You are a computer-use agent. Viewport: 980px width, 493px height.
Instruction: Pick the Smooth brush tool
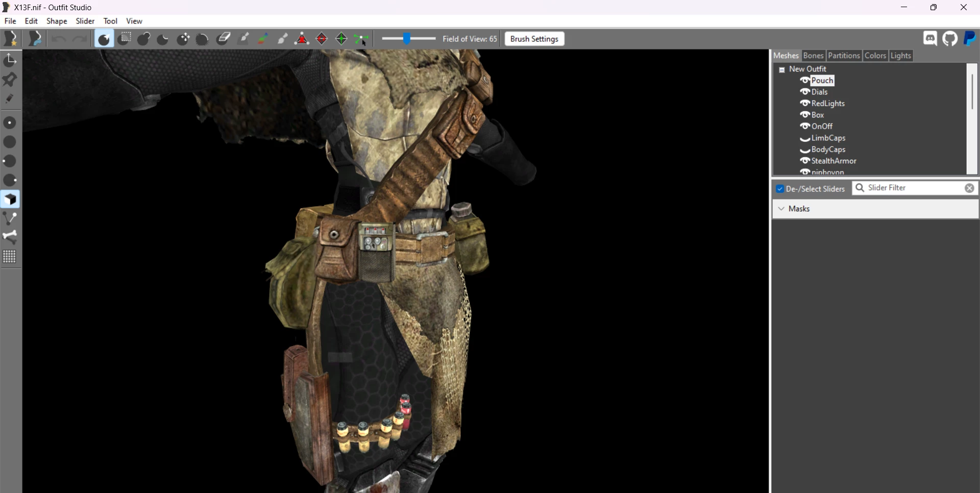click(203, 39)
